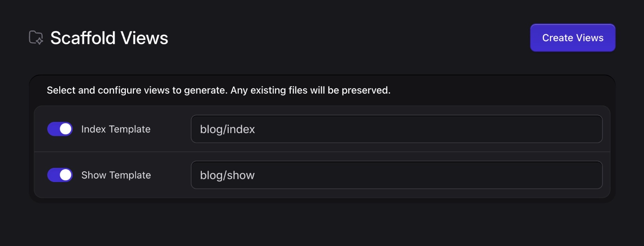
Task: Turn off the Show Template toggle
Action: [x=60, y=175]
